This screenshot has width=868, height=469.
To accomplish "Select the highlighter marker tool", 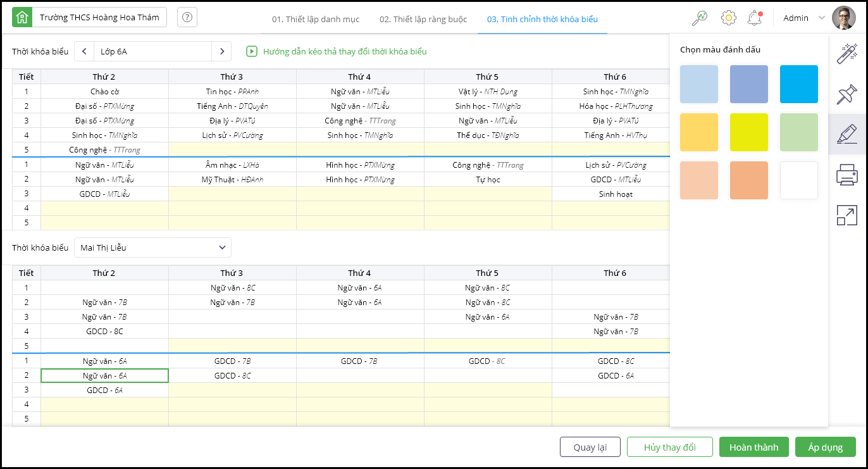I will click(846, 135).
